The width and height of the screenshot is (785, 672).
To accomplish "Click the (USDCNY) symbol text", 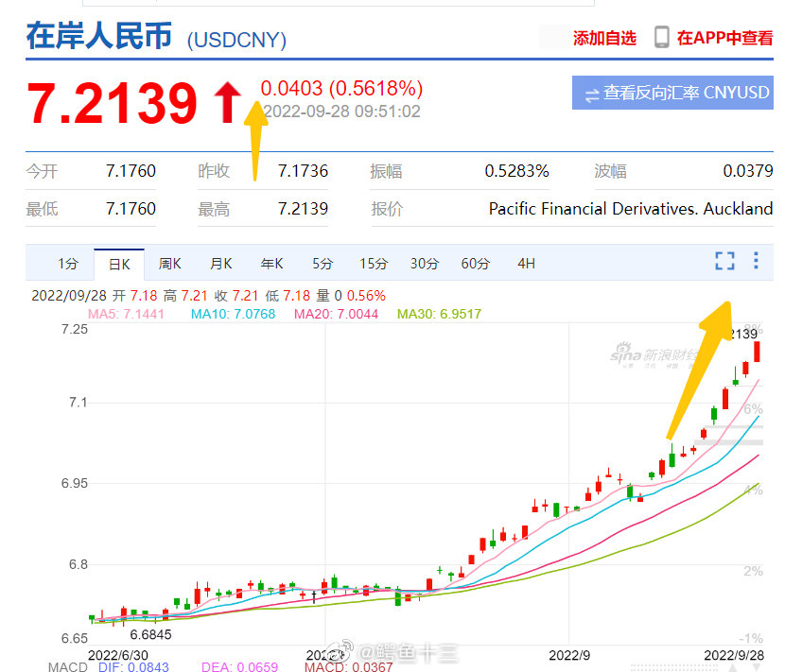I will click(x=236, y=40).
